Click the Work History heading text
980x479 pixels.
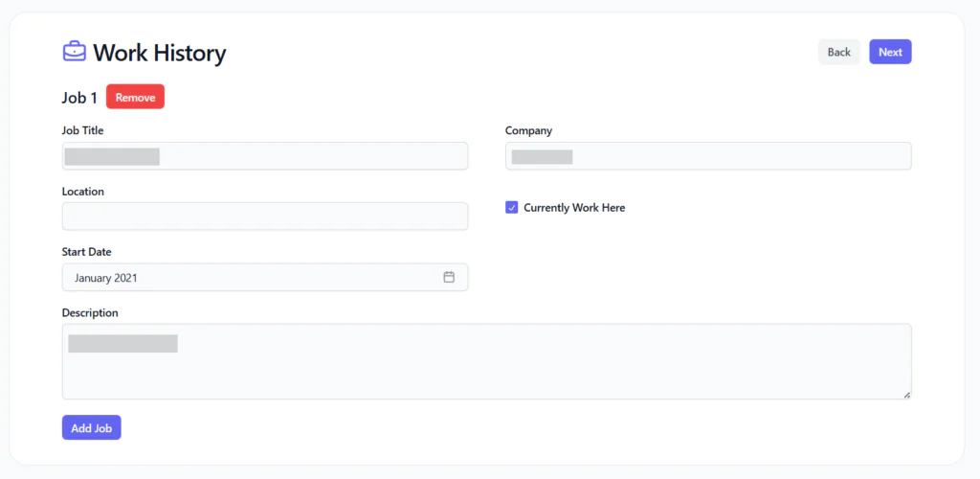[x=160, y=53]
